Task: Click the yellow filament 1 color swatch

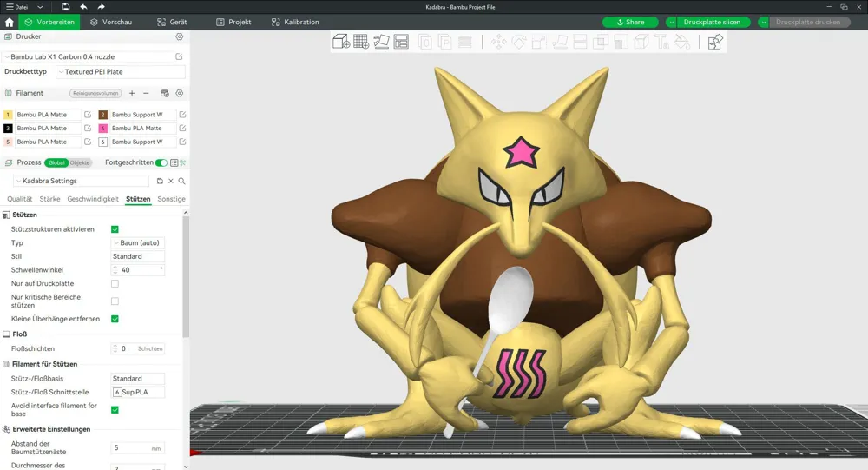Action: pyautogui.click(x=8, y=115)
